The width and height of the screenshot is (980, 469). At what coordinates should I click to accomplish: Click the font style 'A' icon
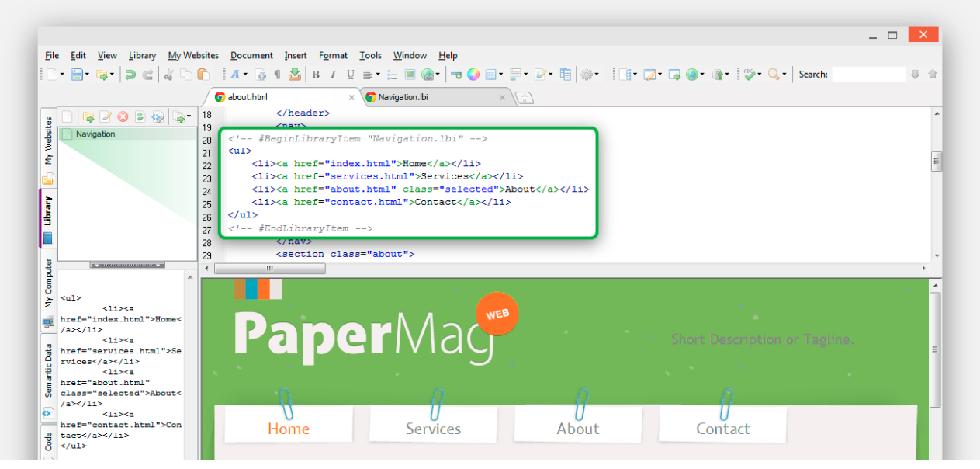coord(234,75)
